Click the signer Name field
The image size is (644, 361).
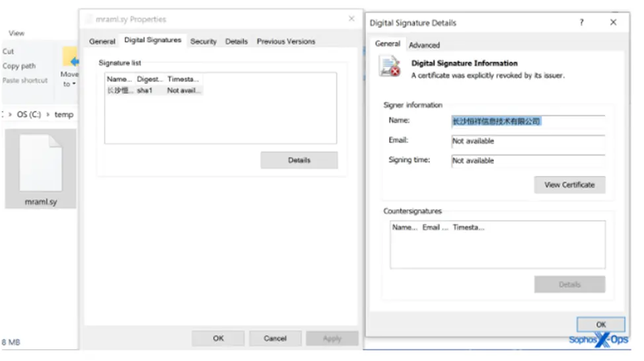click(527, 122)
